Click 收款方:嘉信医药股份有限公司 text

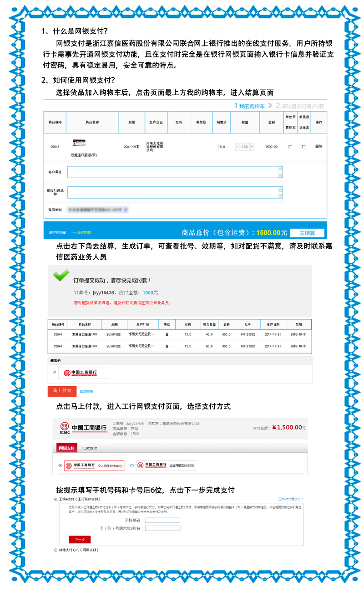[x=173, y=423]
